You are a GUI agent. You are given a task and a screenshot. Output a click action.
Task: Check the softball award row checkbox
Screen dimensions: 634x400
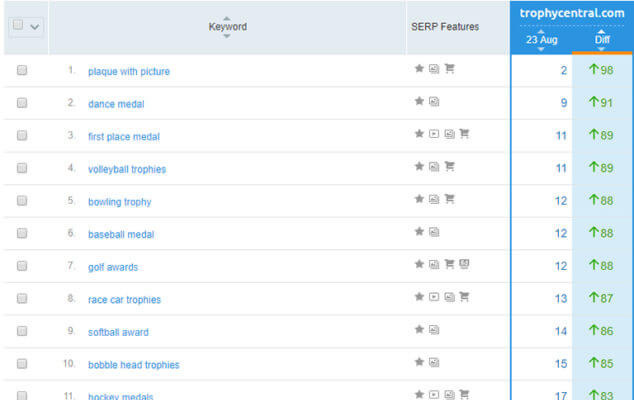pyautogui.click(x=22, y=331)
